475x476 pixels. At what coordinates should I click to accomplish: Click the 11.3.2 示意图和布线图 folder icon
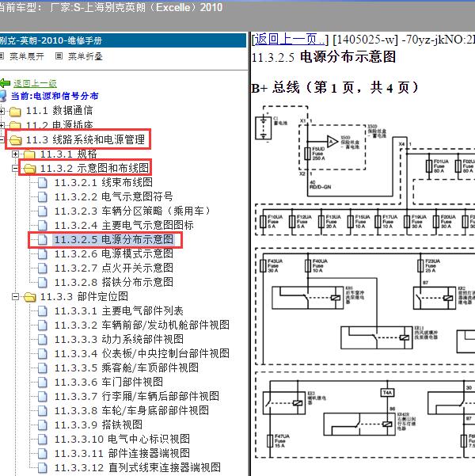(29, 169)
